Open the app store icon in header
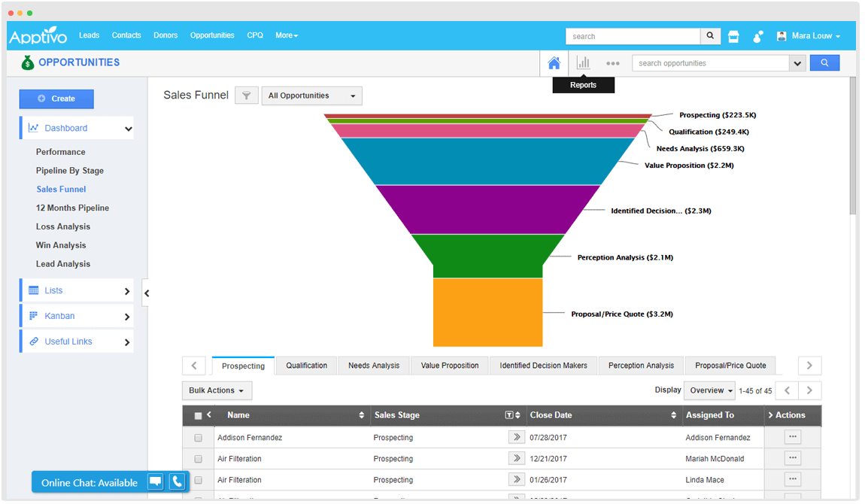865x504 pixels. click(x=733, y=36)
